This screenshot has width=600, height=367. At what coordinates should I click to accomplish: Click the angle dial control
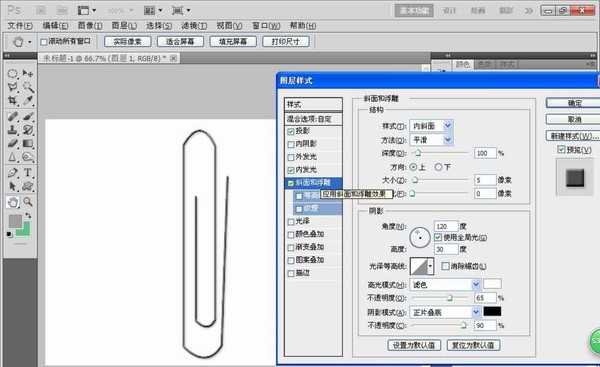click(x=419, y=238)
